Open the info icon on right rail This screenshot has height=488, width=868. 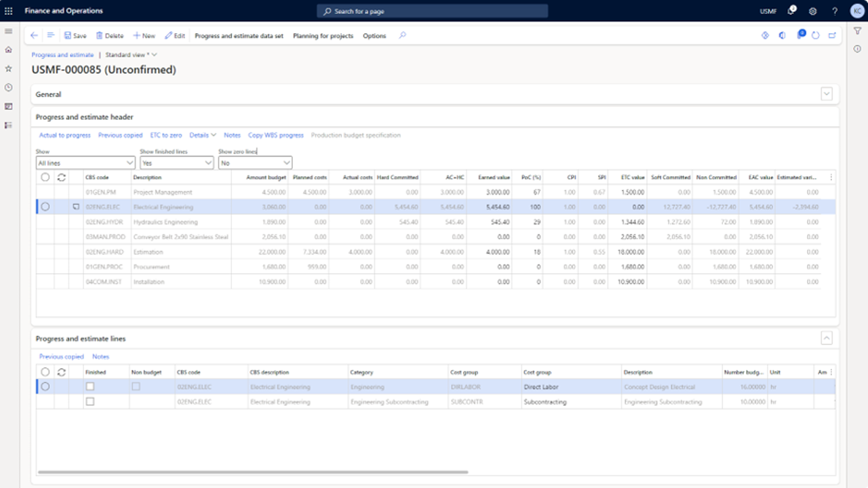pyautogui.click(x=857, y=49)
